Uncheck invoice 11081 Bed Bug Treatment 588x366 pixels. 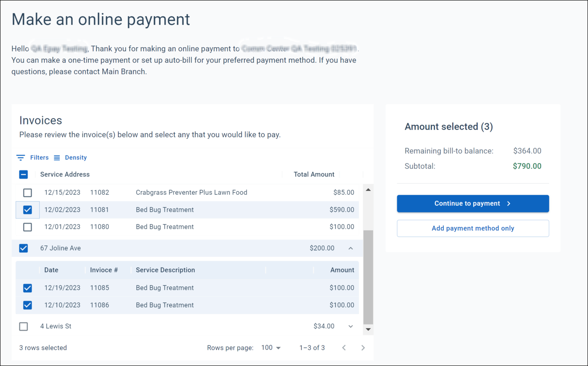(27, 210)
